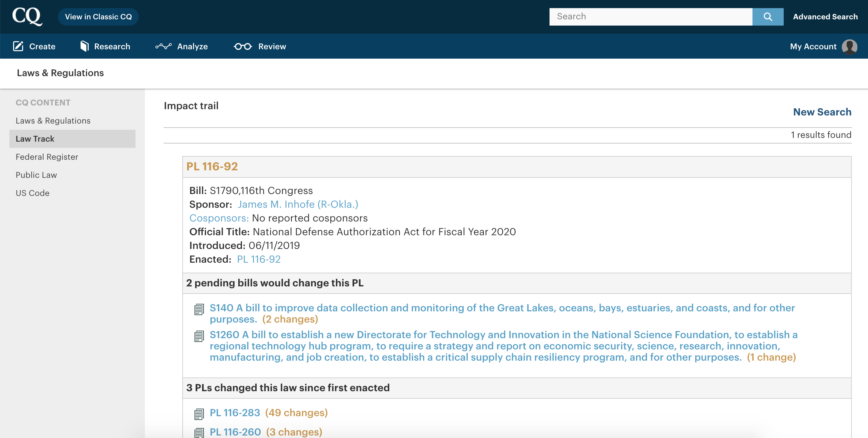The height and width of the screenshot is (438, 868).
Task: Open the PL 116-260 link
Action: click(235, 432)
